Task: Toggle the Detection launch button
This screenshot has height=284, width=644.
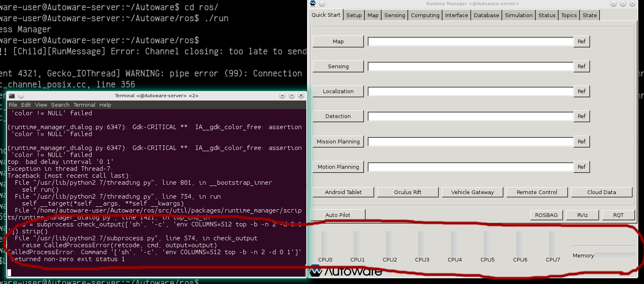Action: 338,116
